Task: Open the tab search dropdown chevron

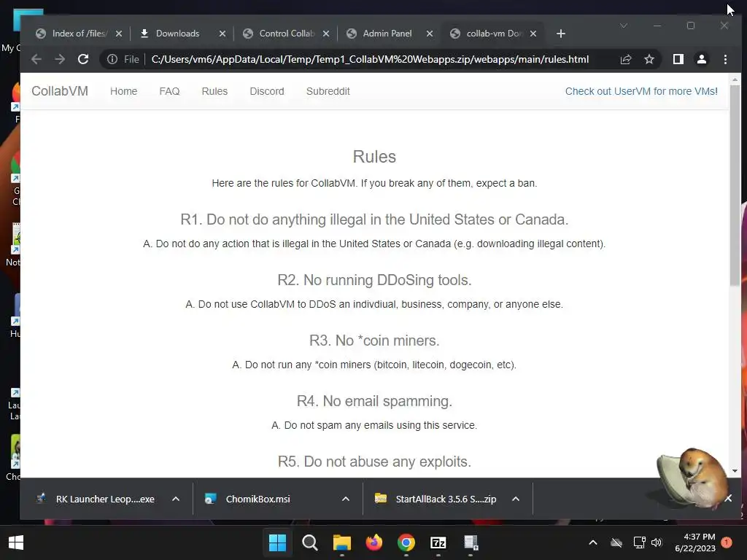Action: (624, 26)
